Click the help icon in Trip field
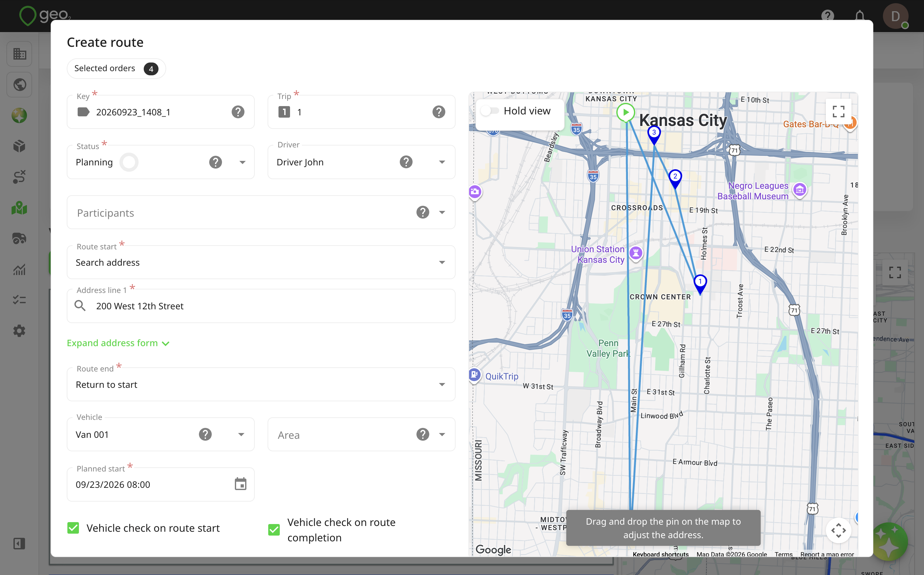The width and height of the screenshot is (924, 575). 439,112
